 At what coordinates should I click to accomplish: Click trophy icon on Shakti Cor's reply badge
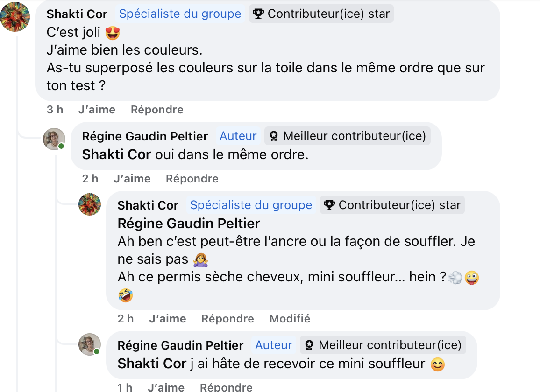[329, 205]
